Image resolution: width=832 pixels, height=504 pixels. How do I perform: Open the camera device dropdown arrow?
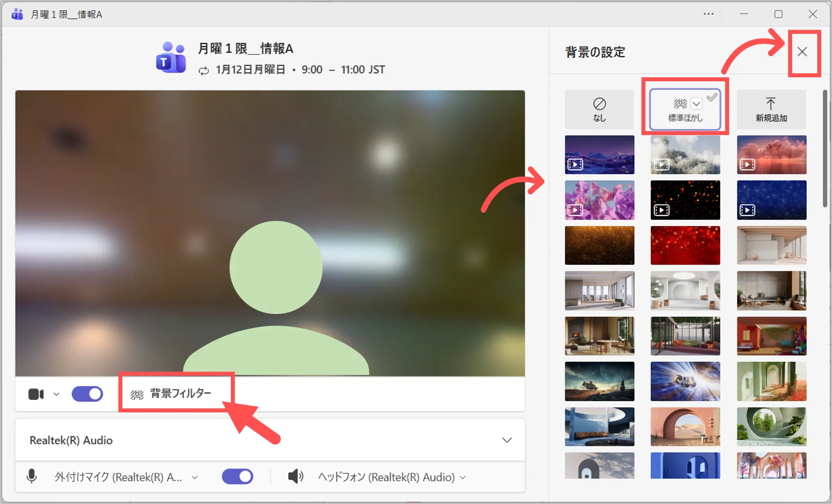click(56, 394)
